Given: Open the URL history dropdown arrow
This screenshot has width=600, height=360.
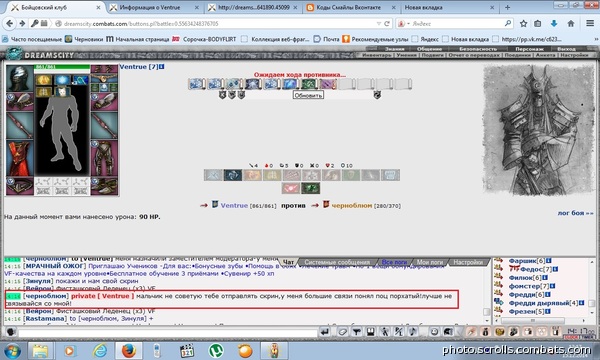Looking at the screenshot, I should [378, 24].
